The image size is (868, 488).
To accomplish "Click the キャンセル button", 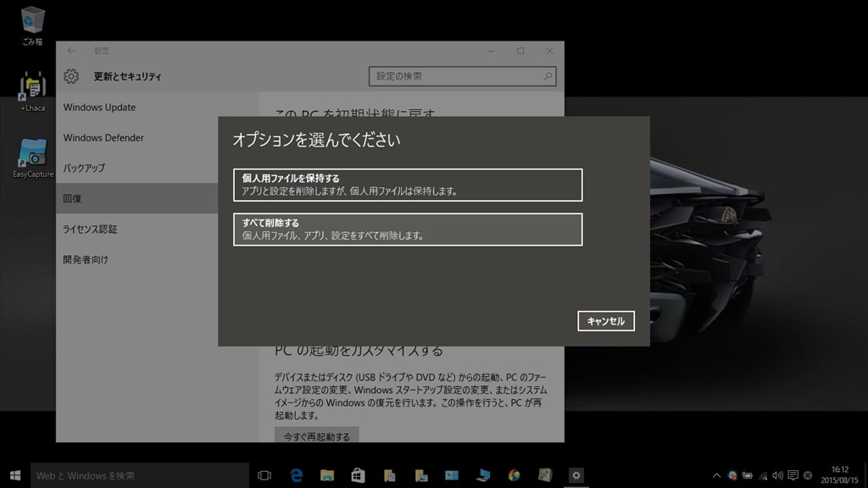I will coord(605,321).
